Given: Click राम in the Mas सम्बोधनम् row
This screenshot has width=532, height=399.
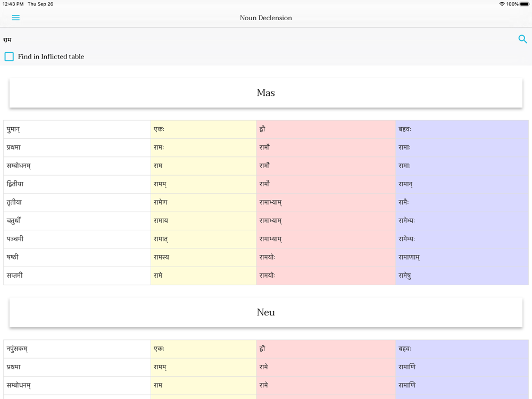Looking at the screenshot, I should 204,166.
